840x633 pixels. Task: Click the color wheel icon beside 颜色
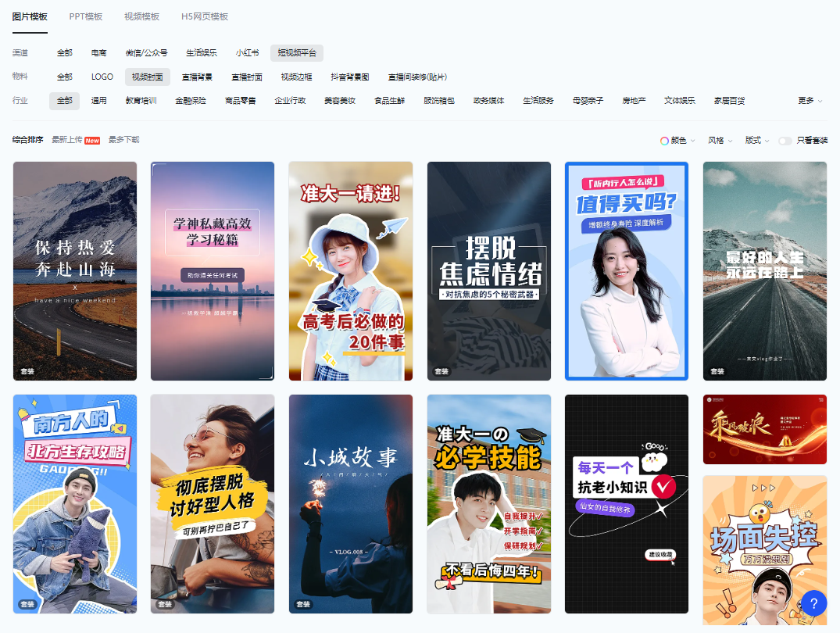(664, 141)
